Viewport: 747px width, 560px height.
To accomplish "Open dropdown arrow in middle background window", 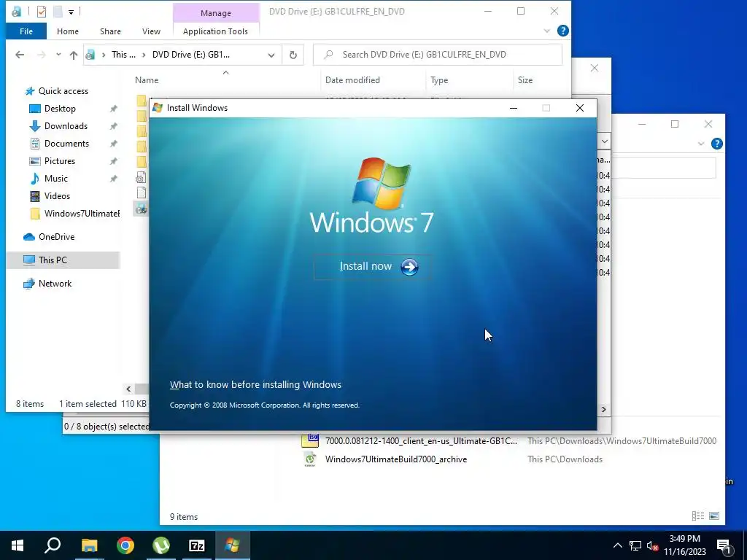I will pos(604,141).
